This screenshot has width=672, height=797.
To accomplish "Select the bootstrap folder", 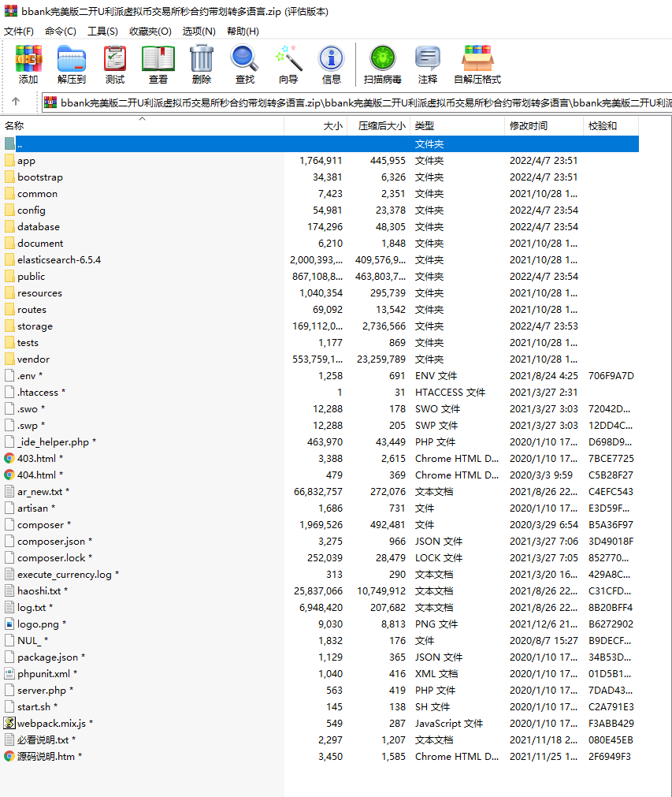I will 321,177.
